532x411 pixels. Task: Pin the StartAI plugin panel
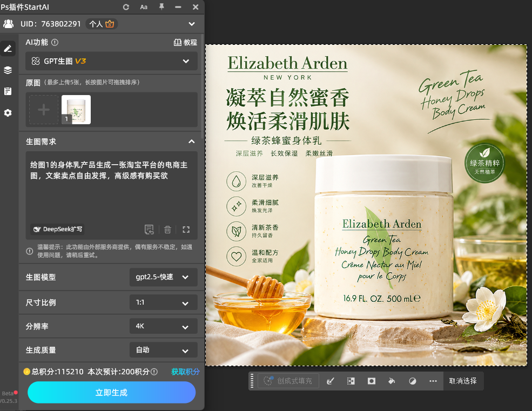pyautogui.click(x=161, y=7)
